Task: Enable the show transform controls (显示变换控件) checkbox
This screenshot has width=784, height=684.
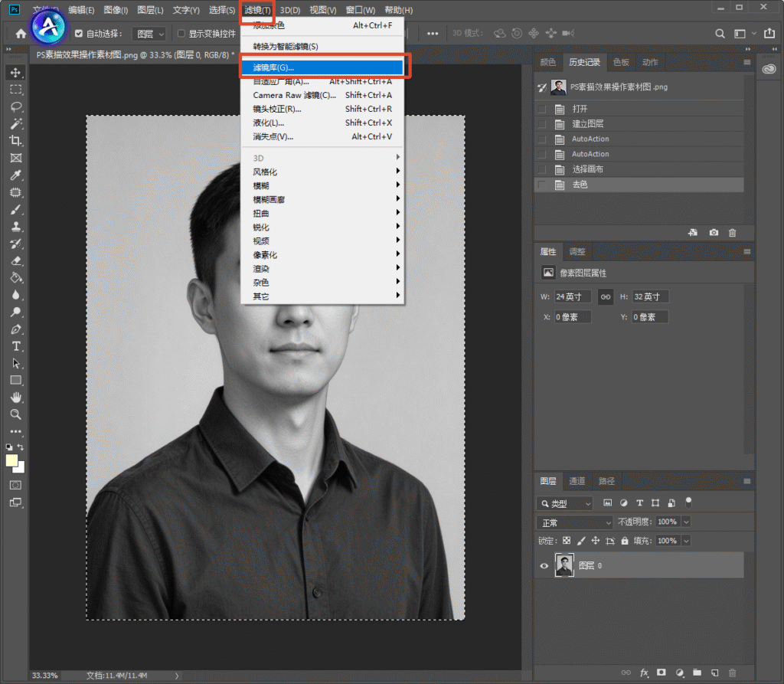Action: pos(181,34)
